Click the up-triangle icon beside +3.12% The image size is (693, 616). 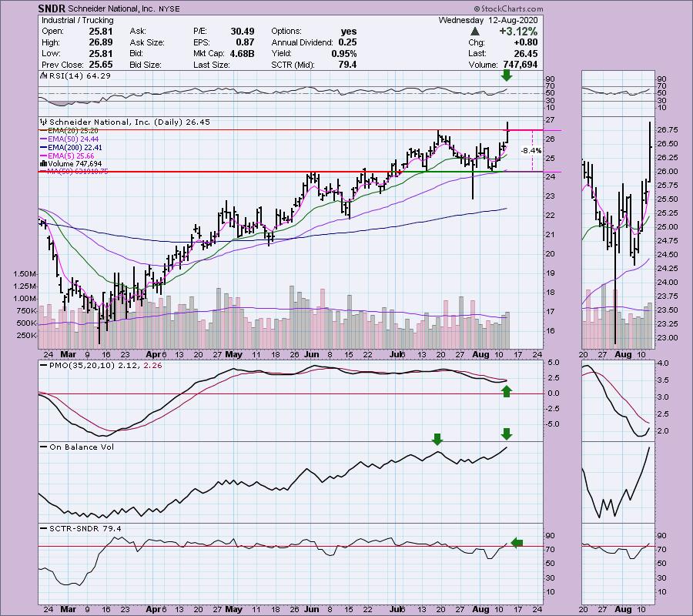pyautogui.click(x=474, y=32)
